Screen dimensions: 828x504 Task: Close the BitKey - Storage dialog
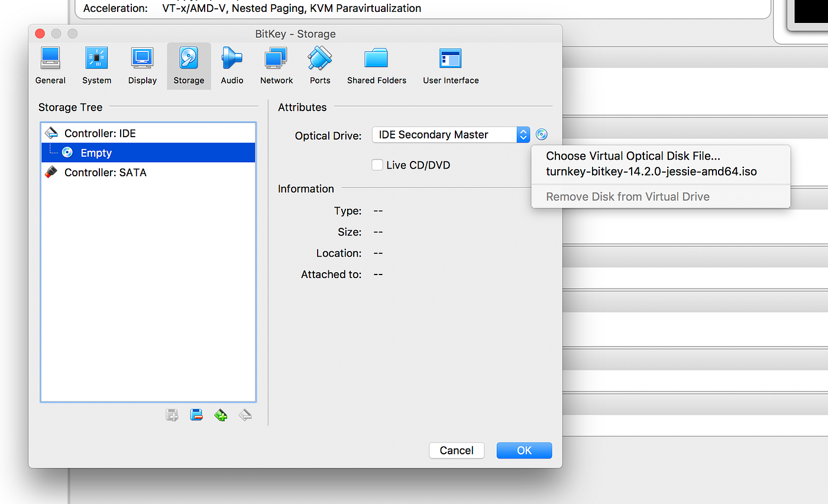pos(40,34)
